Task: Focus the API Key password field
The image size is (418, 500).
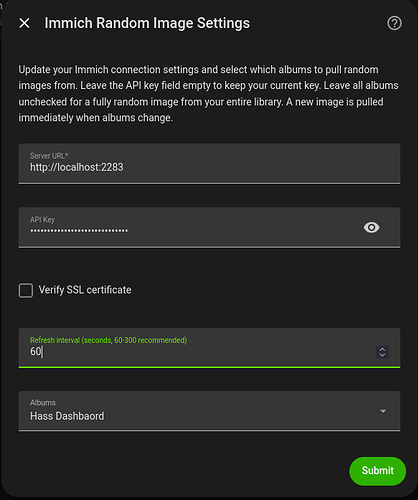Action: tap(209, 227)
